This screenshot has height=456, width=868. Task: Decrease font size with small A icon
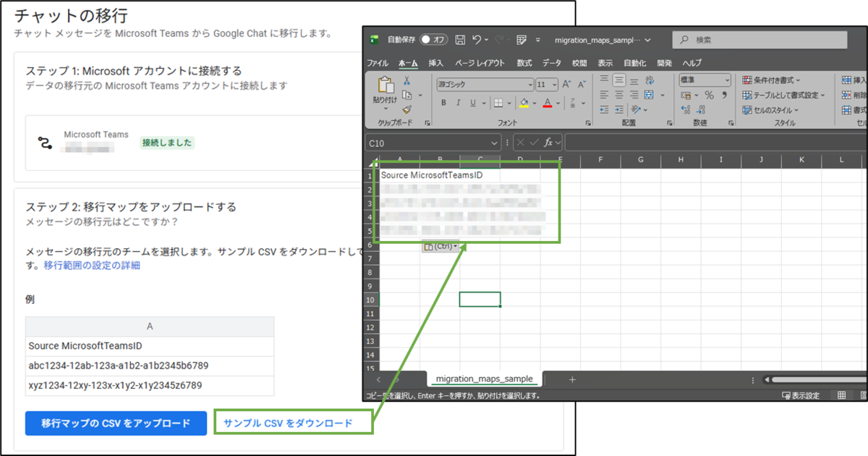point(582,84)
